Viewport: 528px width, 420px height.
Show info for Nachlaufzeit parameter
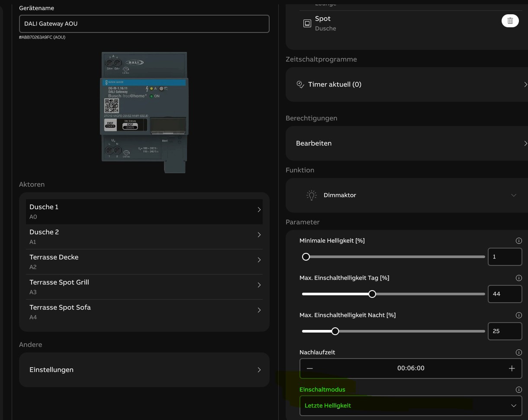pos(518,352)
